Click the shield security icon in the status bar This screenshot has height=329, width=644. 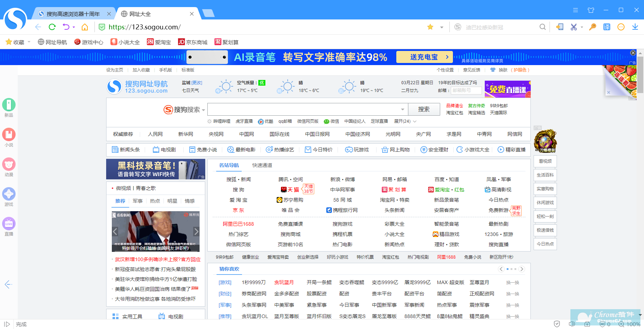click(x=557, y=324)
